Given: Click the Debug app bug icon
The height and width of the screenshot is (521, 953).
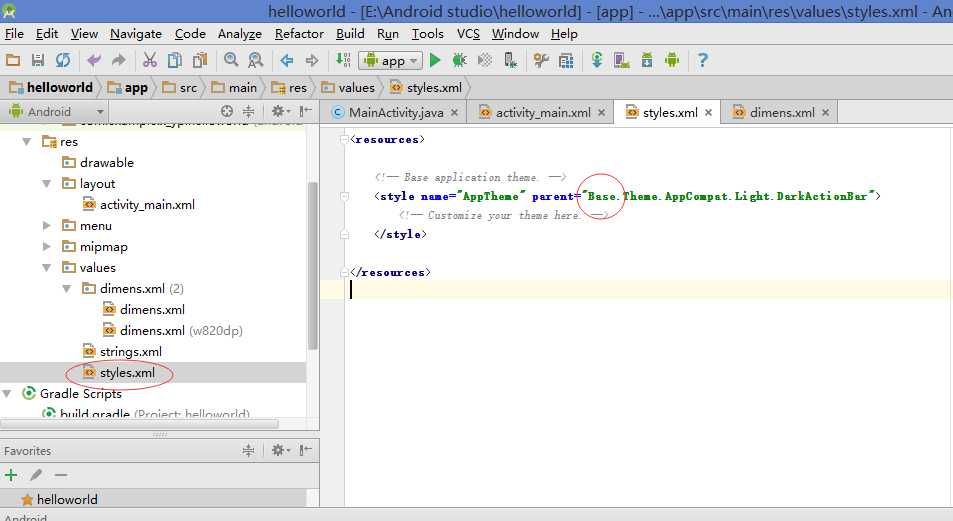Looking at the screenshot, I should (x=459, y=60).
